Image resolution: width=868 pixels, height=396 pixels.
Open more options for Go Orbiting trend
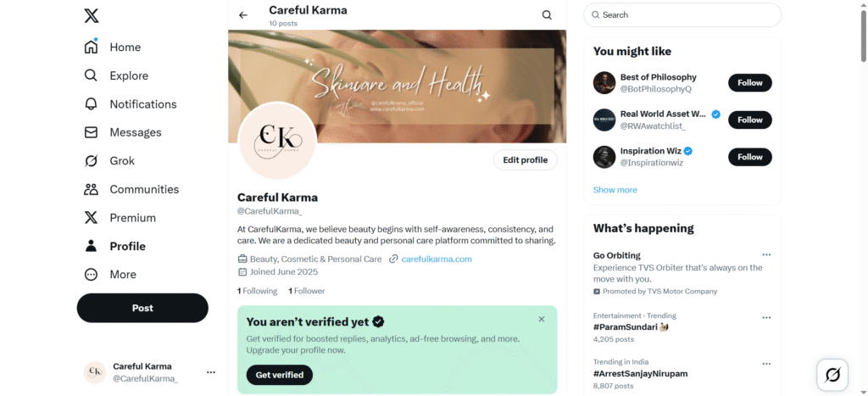coord(766,255)
